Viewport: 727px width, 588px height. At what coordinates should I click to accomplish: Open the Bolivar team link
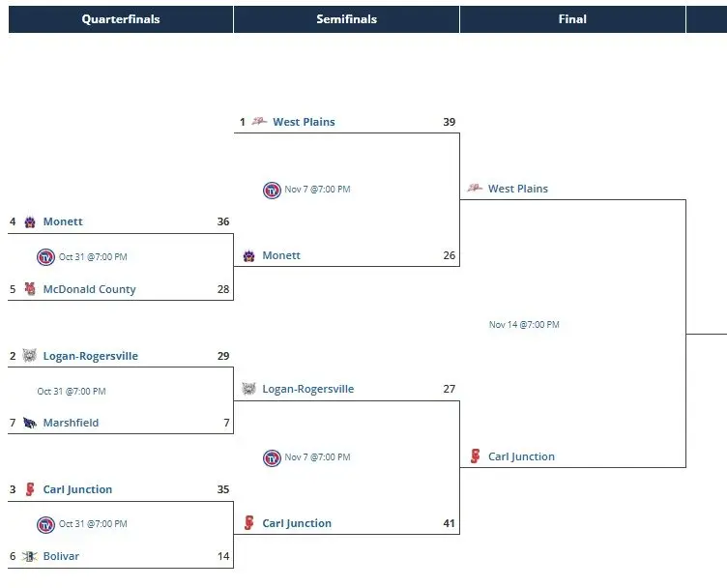pos(61,557)
